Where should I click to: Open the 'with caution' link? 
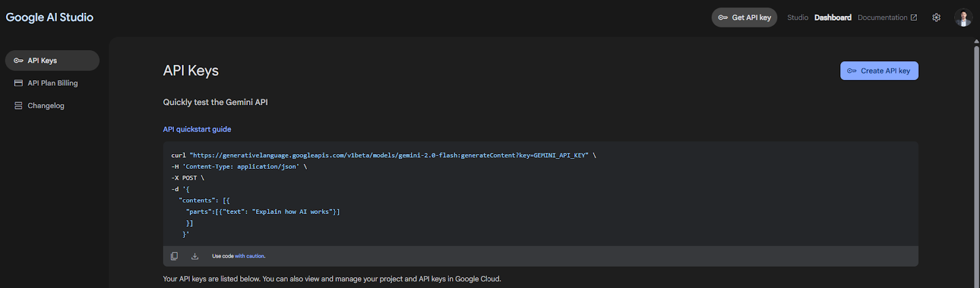(x=250, y=256)
